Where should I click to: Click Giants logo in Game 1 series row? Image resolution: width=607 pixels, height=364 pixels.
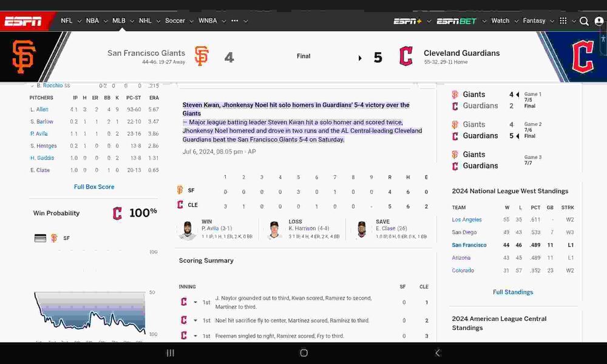click(x=455, y=95)
